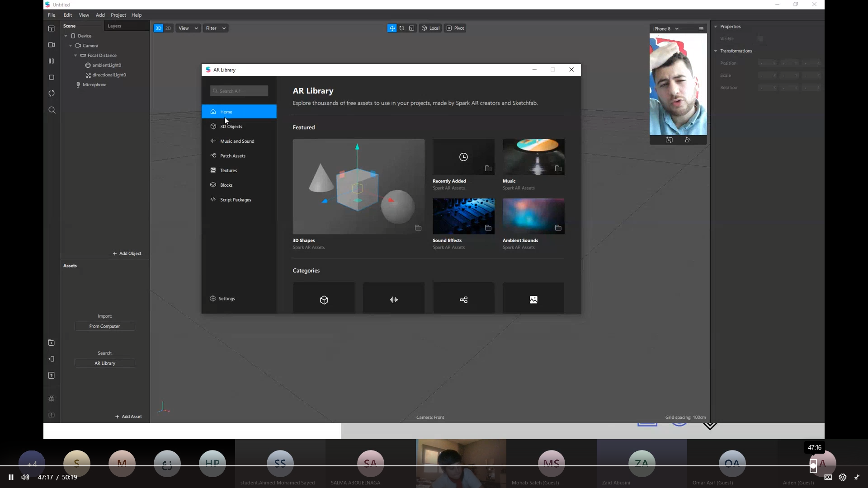The width and height of the screenshot is (868, 488).
Task: Open the iPhone 8 device dropdown
Action: [x=666, y=28]
